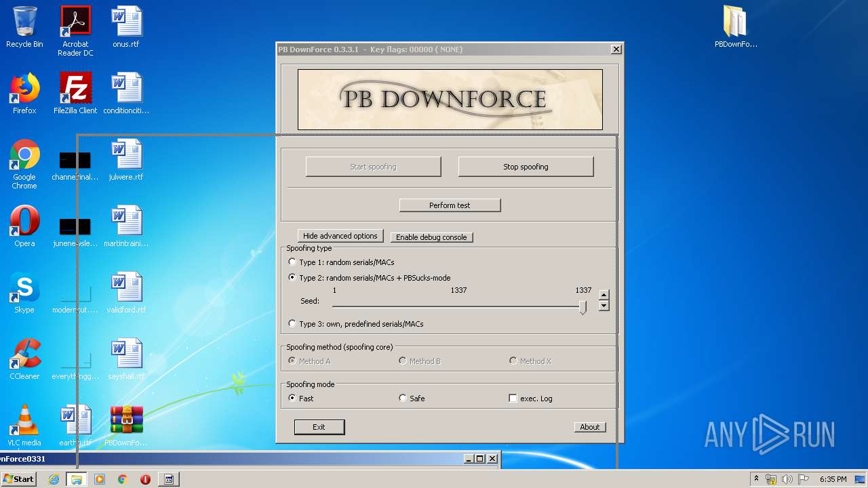Show hidden system tray icons

[756, 479]
